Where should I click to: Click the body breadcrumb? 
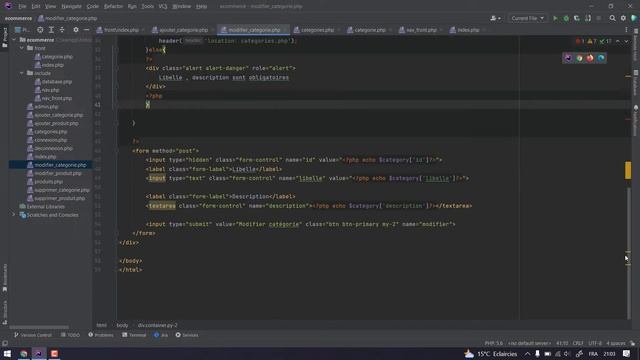click(x=122, y=325)
